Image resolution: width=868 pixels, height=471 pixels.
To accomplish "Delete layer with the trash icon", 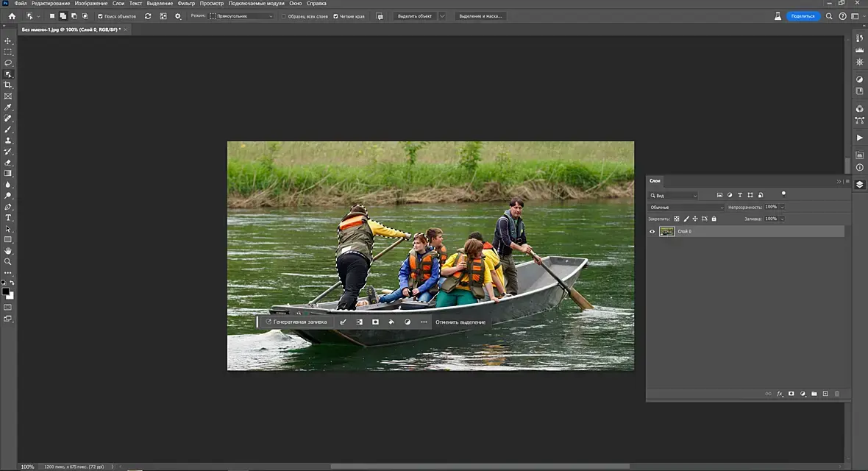I will coord(837,394).
